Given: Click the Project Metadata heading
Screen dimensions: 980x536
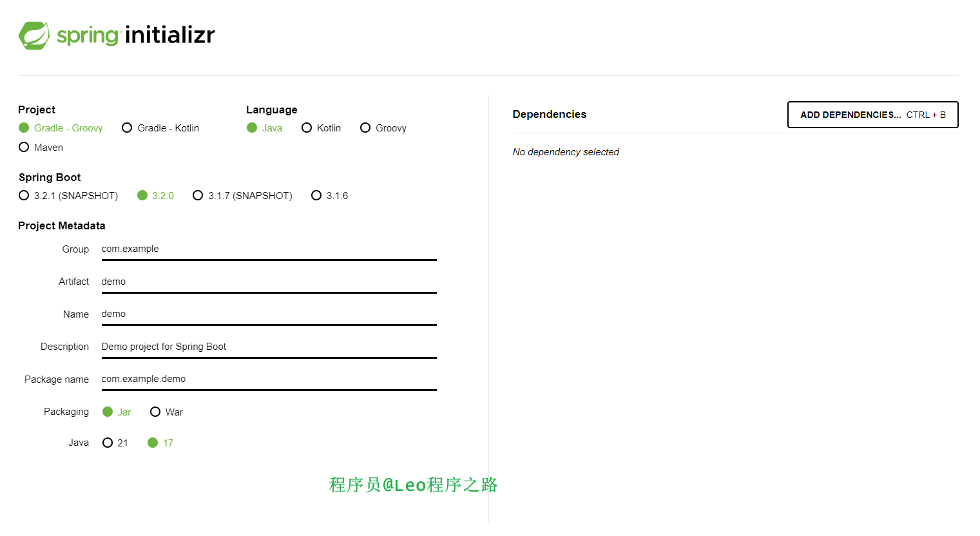Looking at the screenshot, I should point(62,226).
